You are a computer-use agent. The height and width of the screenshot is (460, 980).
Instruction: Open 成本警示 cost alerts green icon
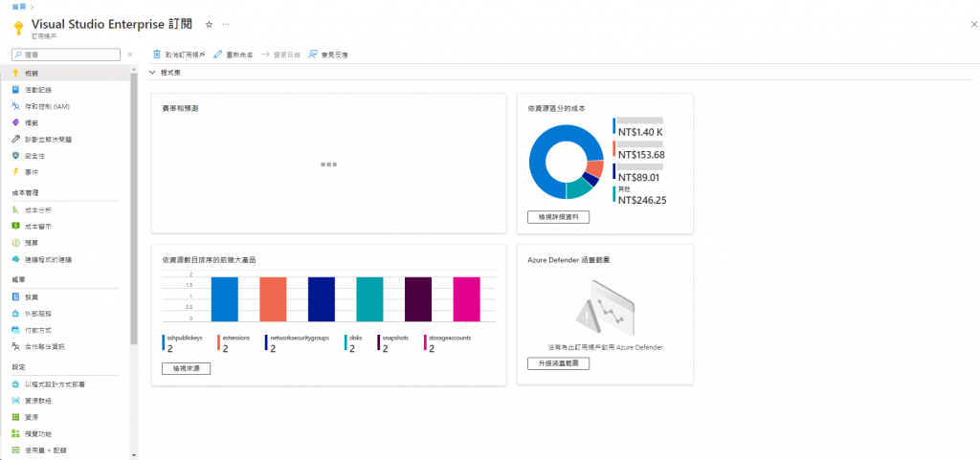coord(15,227)
